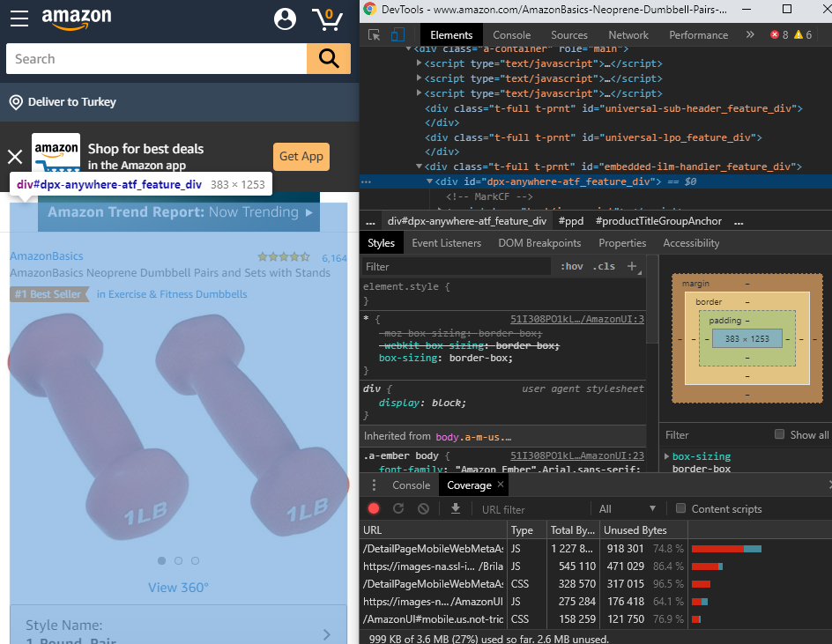The height and width of the screenshot is (644, 832).
Task: Dismiss the Amazon app banner
Action: (x=15, y=157)
